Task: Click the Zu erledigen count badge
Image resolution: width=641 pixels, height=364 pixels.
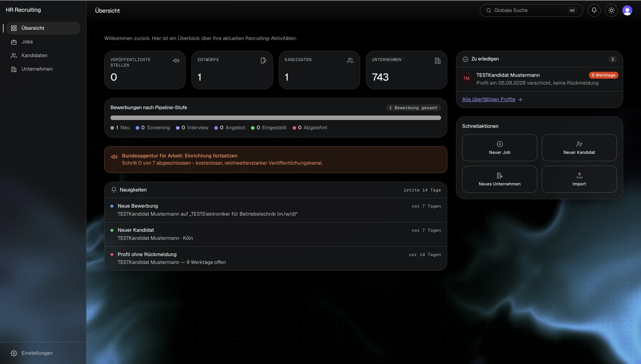Action: 612,59
